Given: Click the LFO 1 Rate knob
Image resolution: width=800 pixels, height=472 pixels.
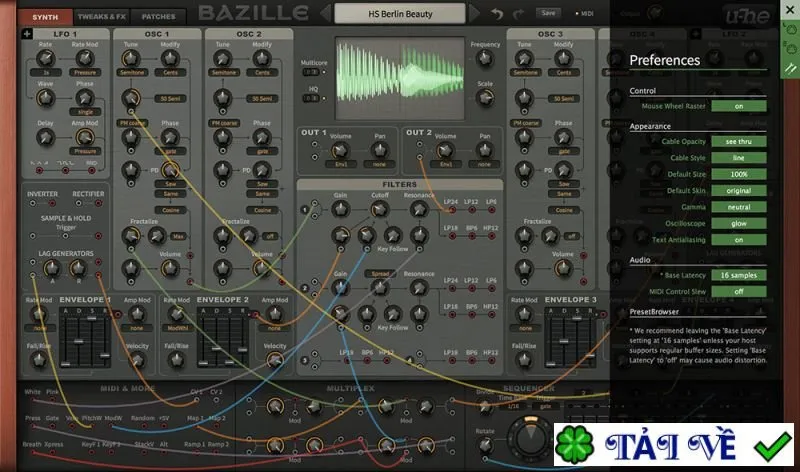Looking at the screenshot, I should coord(45,58).
